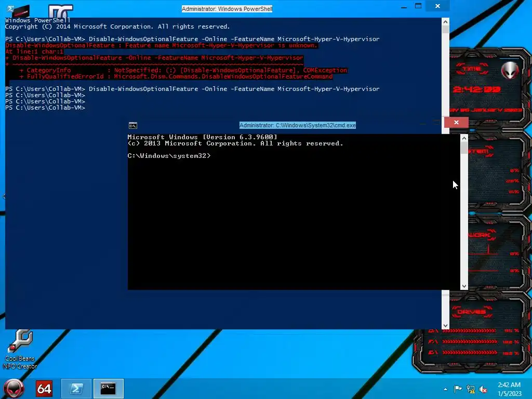This screenshot has width=532, height=399.
Task: Click the DRIVES gadget header
Action: [x=472, y=312]
